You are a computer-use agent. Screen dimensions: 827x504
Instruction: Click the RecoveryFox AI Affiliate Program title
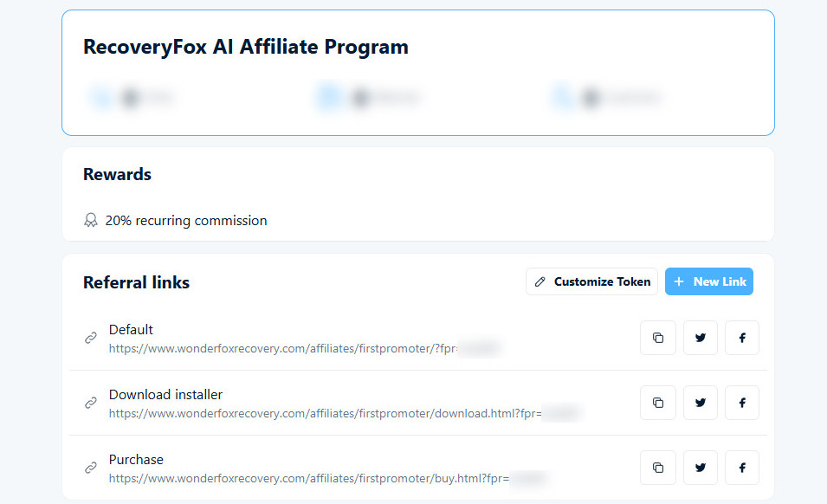[x=246, y=47]
